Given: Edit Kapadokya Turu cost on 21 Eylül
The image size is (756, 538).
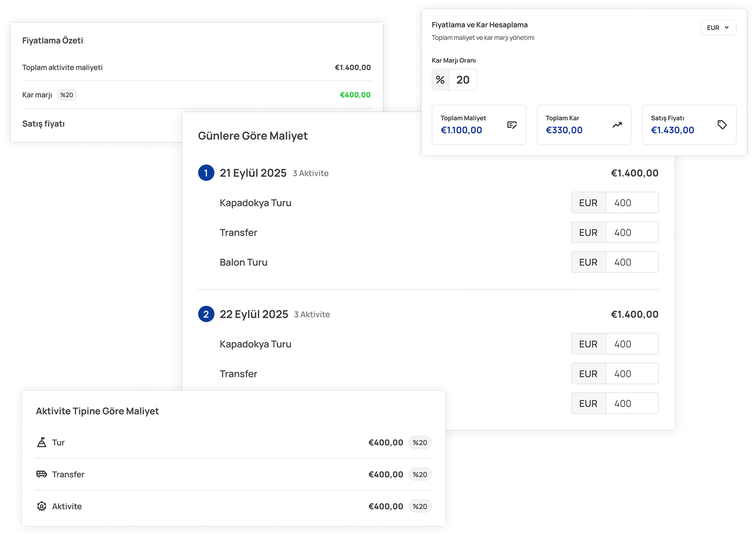Looking at the screenshot, I should click(x=632, y=203).
